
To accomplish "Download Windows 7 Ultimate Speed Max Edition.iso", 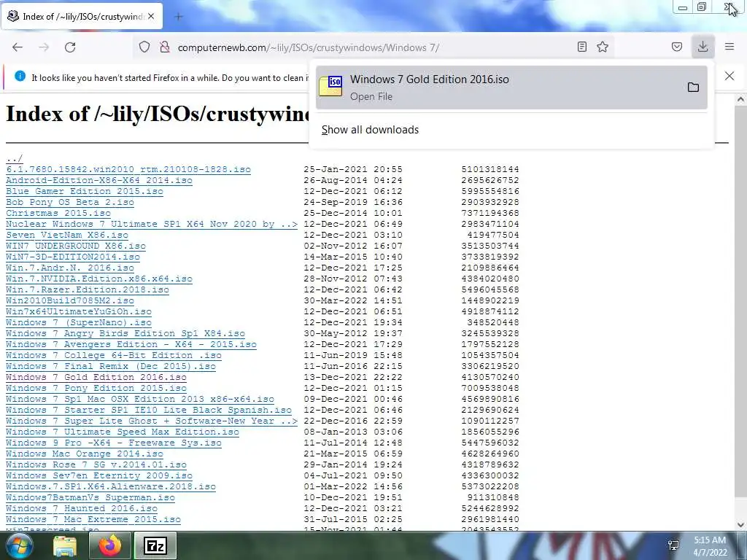I will pos(123,432).
